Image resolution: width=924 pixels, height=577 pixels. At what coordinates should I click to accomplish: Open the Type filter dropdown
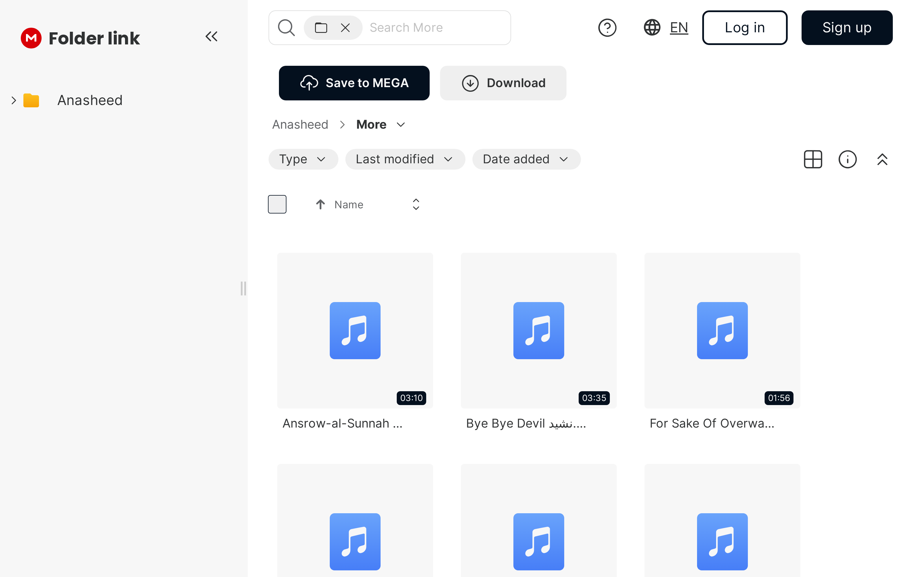[303, 159]
